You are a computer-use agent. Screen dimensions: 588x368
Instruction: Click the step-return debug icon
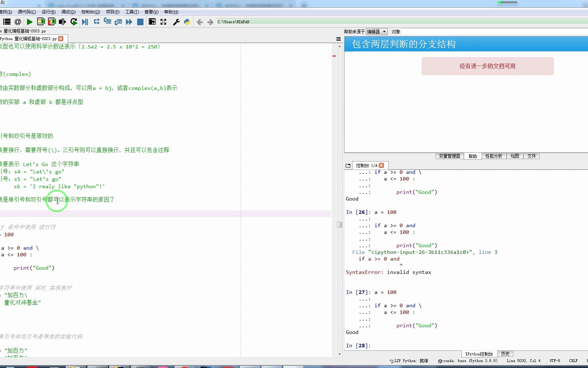click(118, 22)
